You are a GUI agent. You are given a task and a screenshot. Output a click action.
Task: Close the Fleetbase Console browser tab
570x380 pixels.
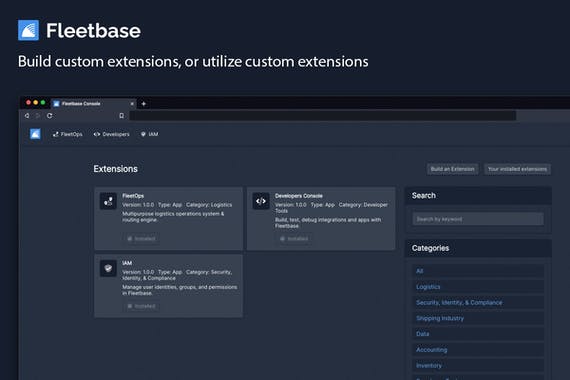point(132,104)
